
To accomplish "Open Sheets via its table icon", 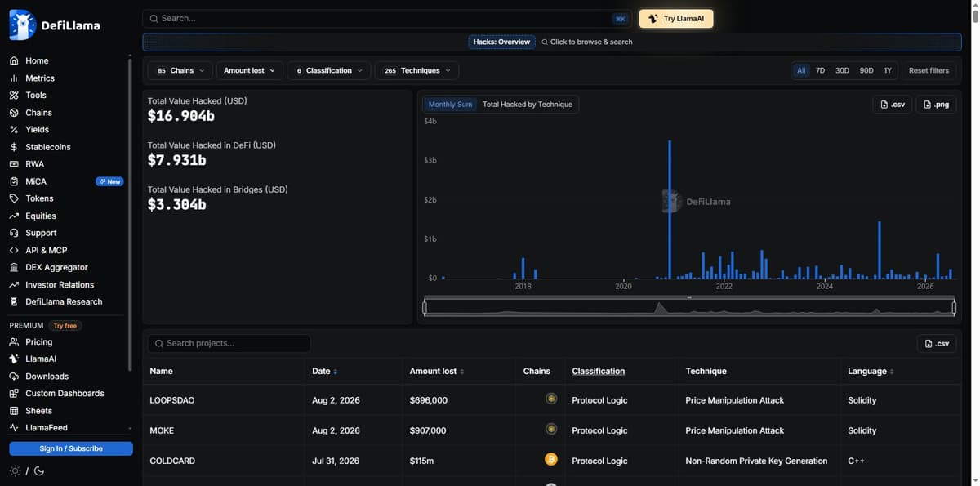I will tap(14, 411).
